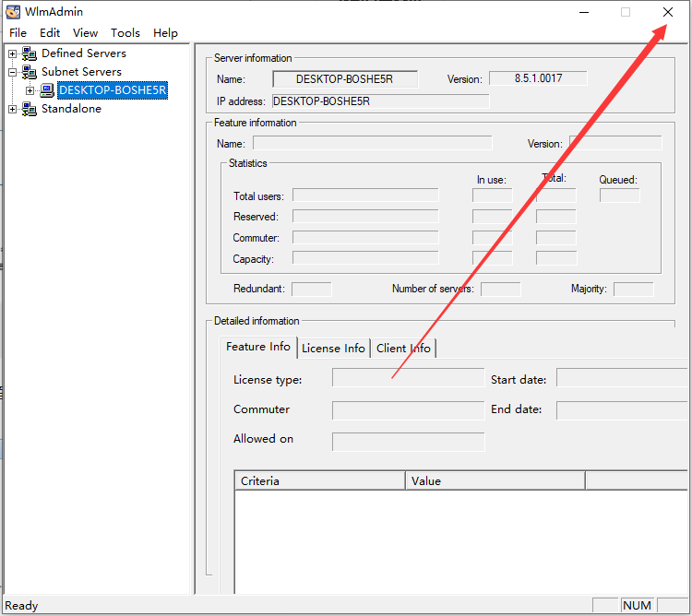Open the Help menu
The height and width of the screenshot is (616, 692).
tap(165, 33)
